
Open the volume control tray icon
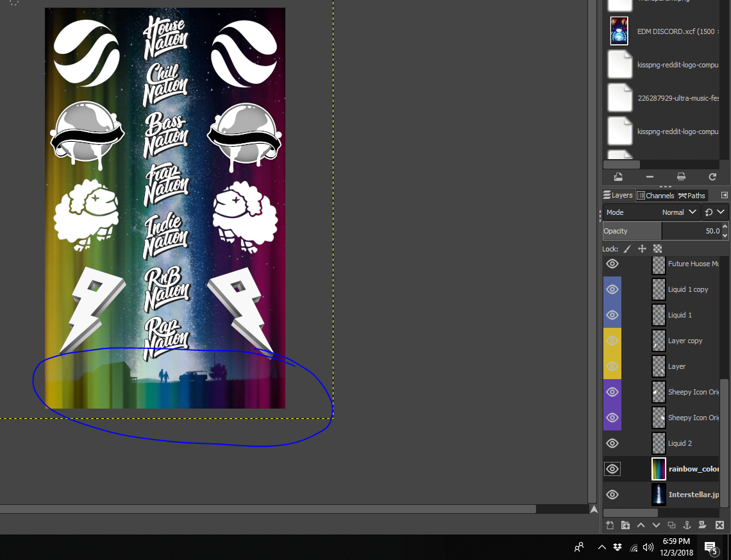click(648, 547)
